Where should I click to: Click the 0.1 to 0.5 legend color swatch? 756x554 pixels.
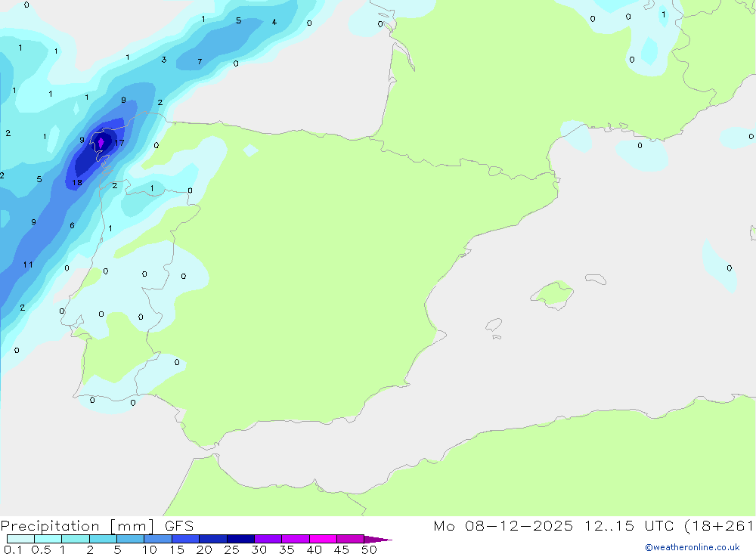pos(20,539)
